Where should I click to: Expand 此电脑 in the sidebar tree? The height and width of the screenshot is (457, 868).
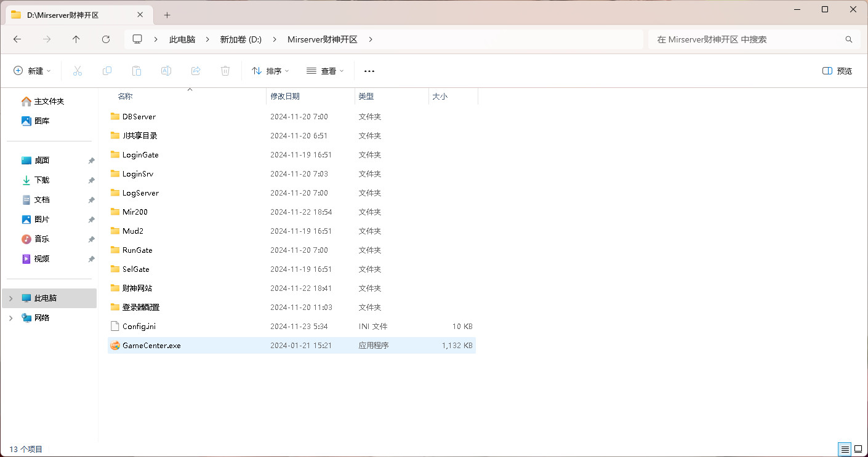pyautogui.click(x=10, y=298)
